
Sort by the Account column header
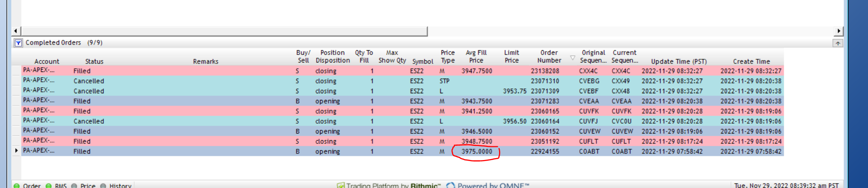coord(47,62)
